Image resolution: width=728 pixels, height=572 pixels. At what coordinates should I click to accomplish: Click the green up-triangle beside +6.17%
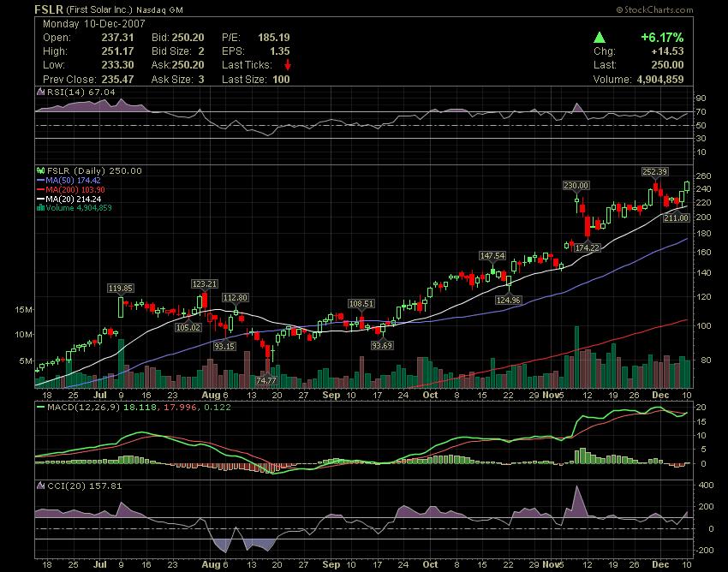pyautogui.click(x=600, y=38)
